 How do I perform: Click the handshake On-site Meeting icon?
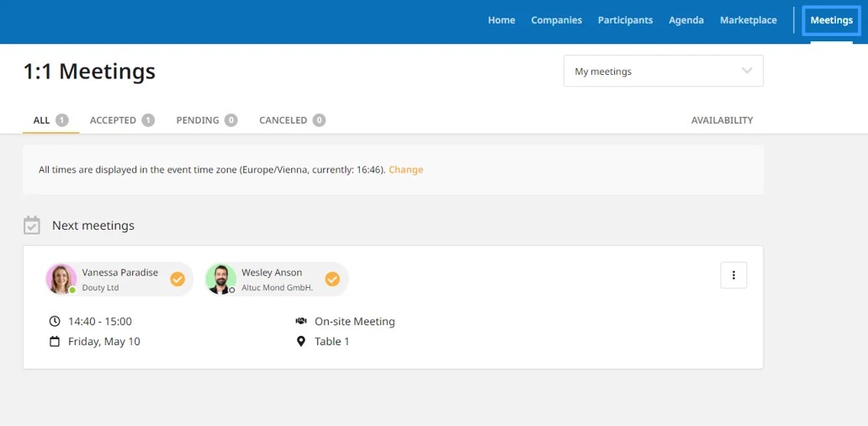[301, 321]
